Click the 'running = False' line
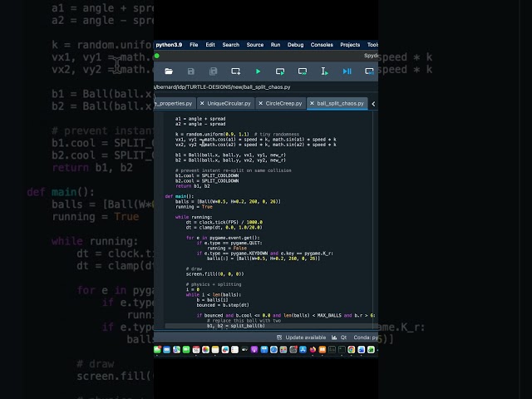This screenshot has width=532, height=399. tap(227, 248)
